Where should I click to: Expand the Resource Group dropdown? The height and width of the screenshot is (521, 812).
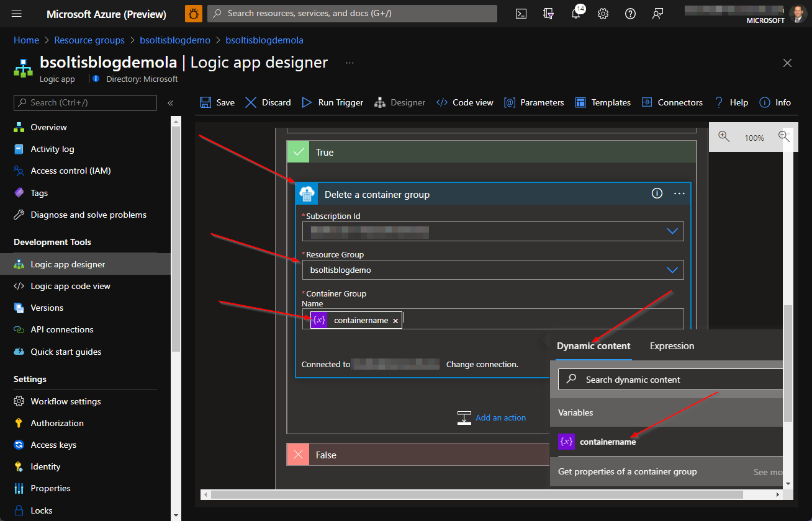[x=672, y=270]
